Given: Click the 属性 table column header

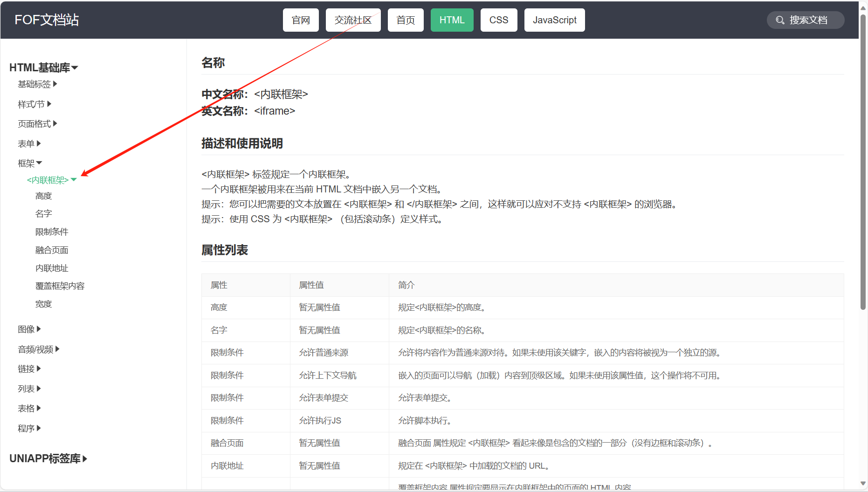Looking at the screenshot, I should pyautogui.click(x=246, y=285).
